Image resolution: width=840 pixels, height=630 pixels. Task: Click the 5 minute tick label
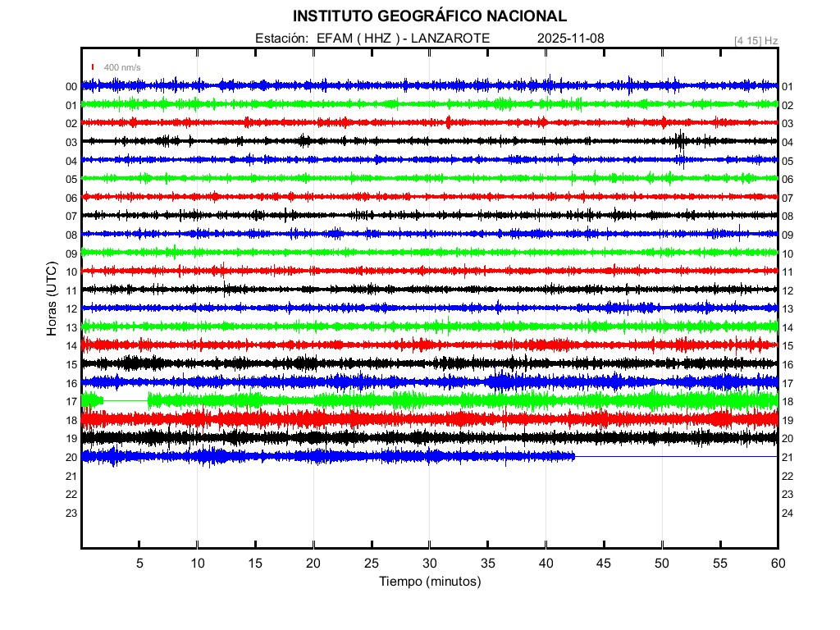[x=139, y=564]
